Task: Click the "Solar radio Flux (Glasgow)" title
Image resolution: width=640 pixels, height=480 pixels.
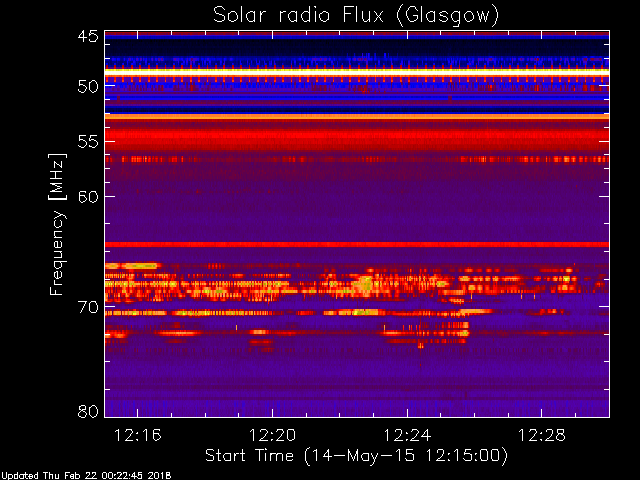Action: coord(356,15)
